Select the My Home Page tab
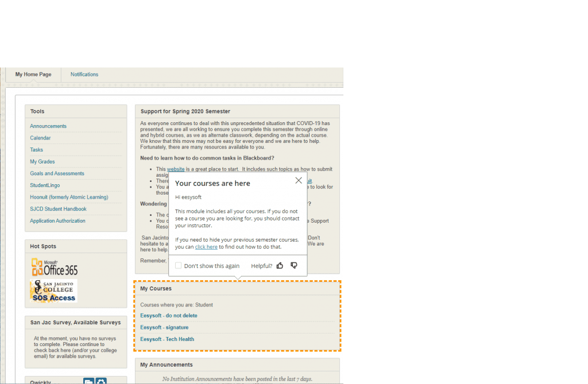The image size is (588, 384). tap(33, 74)
